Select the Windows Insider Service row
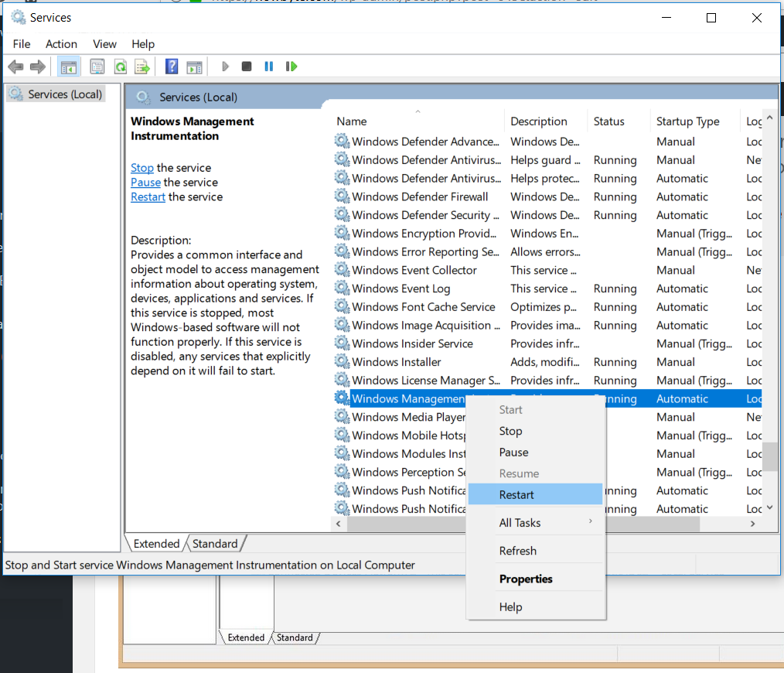The width and height of the screenshot is (784, 673). pyautogui.click(x=547, y=343)
